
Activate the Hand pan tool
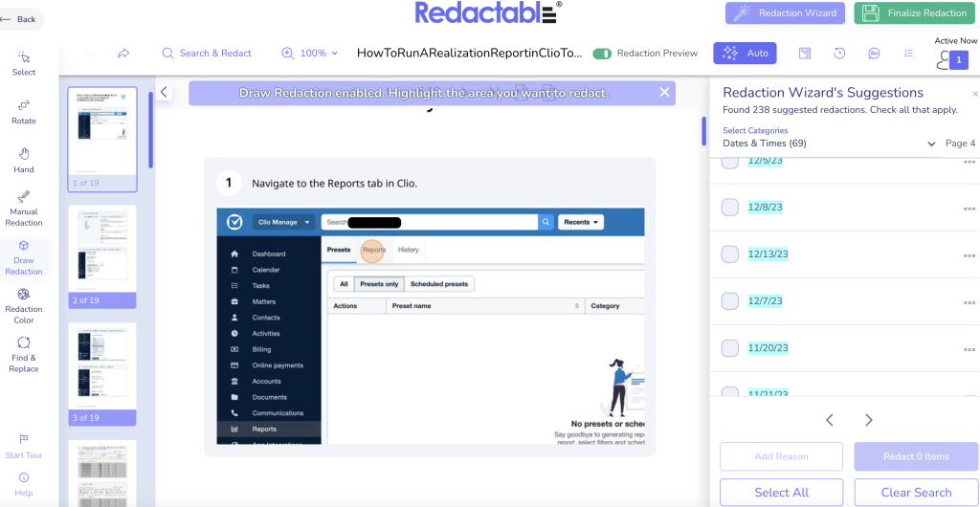24,160
